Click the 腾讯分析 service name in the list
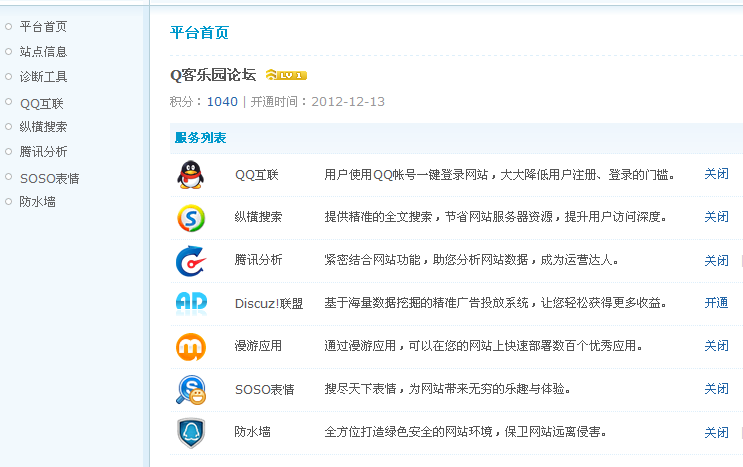This screenshot has height=467, width=743. 258,260
